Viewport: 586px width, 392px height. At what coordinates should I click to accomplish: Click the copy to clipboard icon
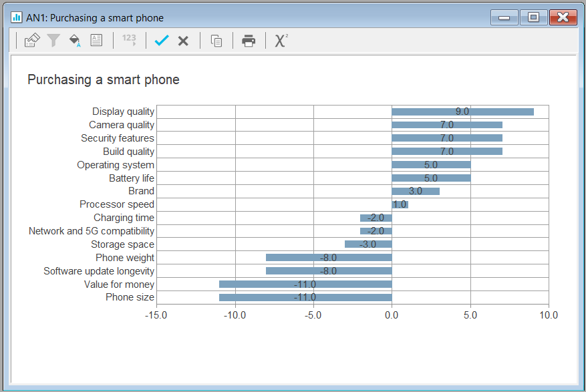tap(216, 41)
